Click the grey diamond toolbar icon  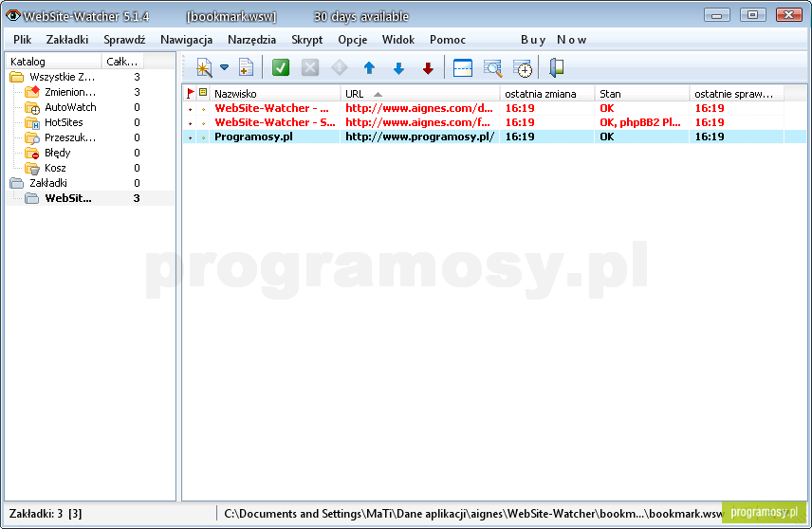point(340,68)
